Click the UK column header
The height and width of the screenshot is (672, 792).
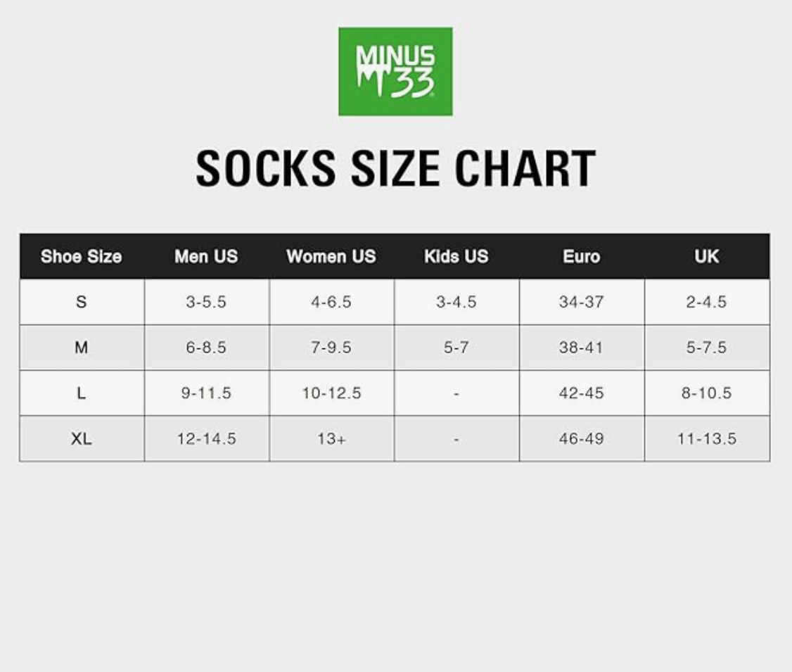706,257
